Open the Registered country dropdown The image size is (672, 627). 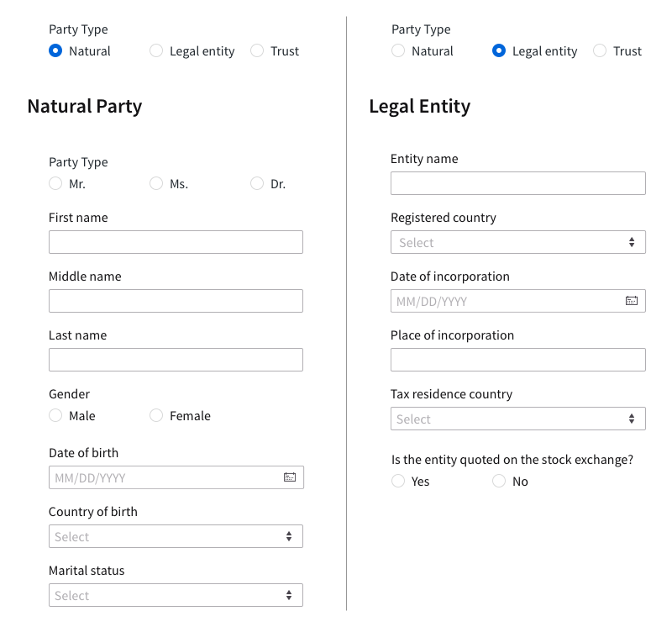518,242
